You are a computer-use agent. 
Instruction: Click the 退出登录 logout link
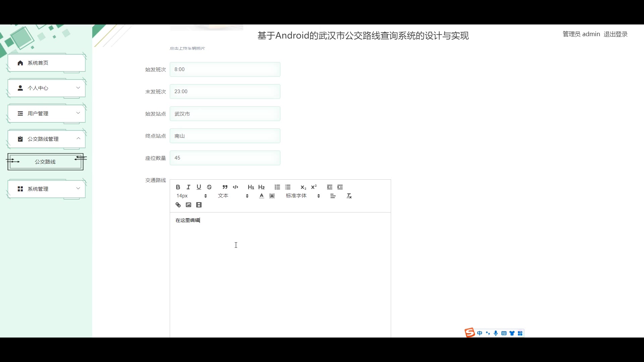tap(615, 34)
